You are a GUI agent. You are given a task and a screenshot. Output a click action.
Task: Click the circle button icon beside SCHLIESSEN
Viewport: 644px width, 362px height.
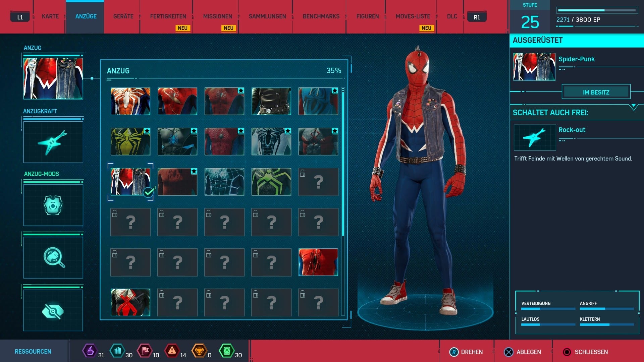click(x=567, y=352)
